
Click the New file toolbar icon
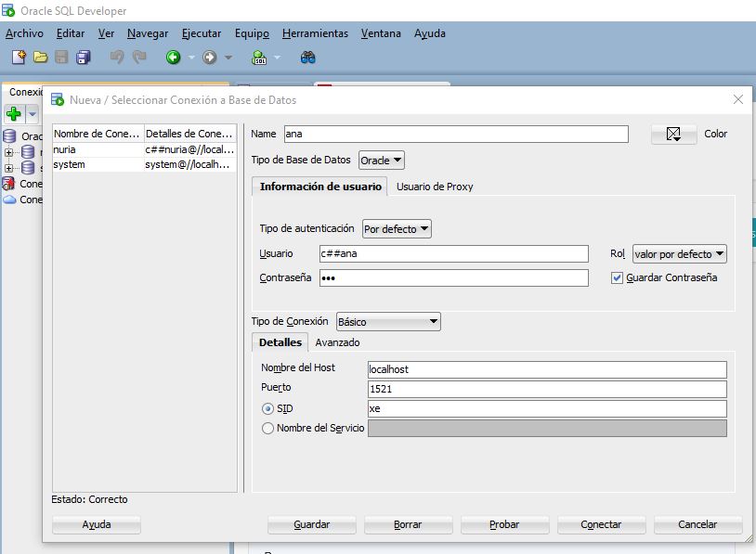pos(19,58)
